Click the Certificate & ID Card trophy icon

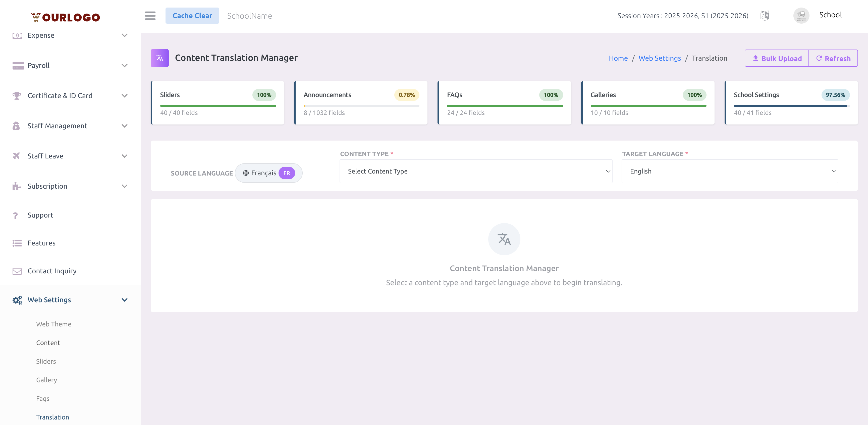pos(17,96)
